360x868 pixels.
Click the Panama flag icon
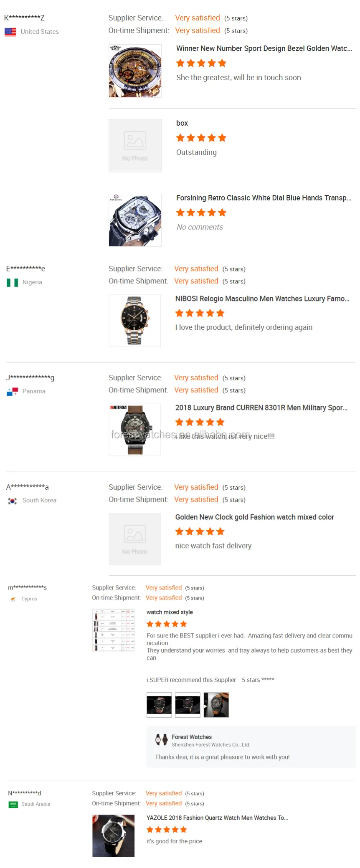click(x=12, y=392)
